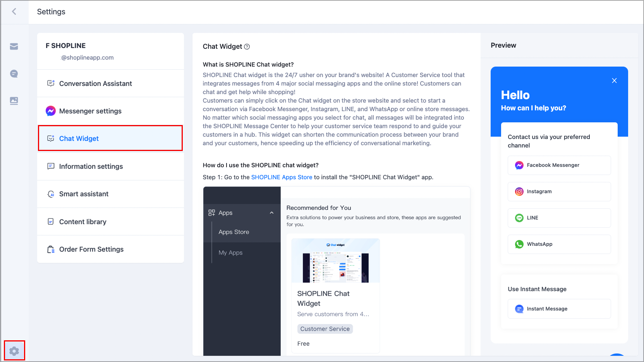Switch to Information settings
The height and width of the screenshot is (362, 644).
pos(91,166)
